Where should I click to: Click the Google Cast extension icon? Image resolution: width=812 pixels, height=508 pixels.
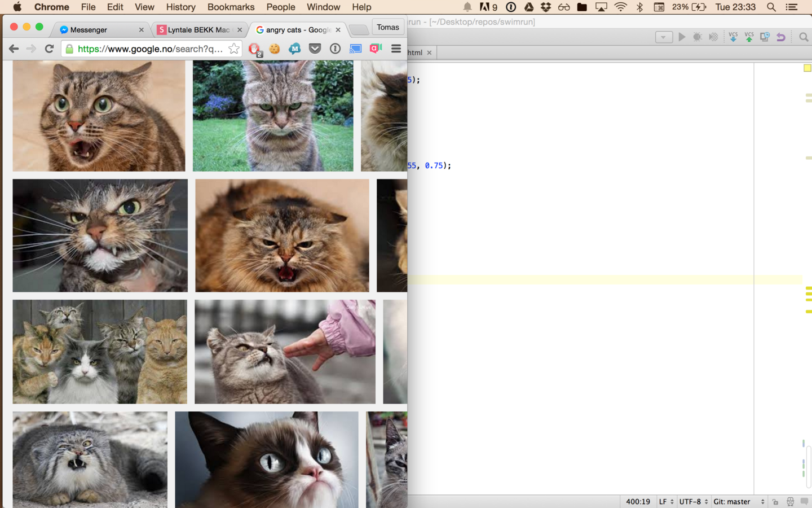point(355,49)
